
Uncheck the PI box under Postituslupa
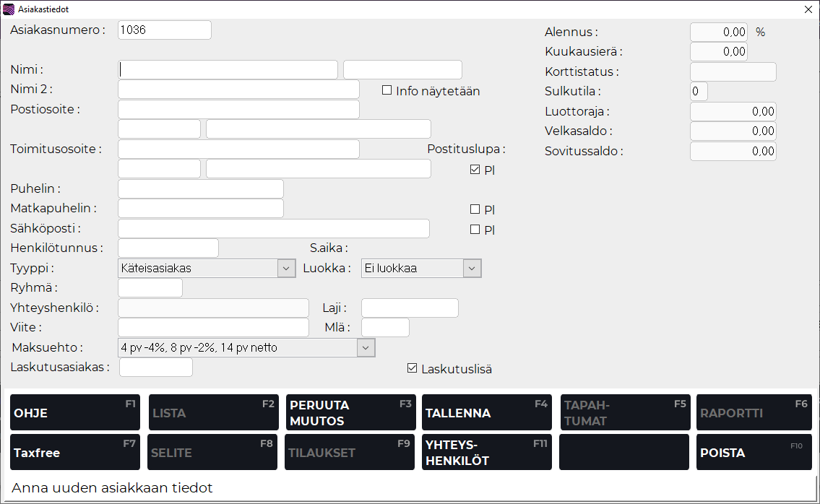(x=475, y=169)
